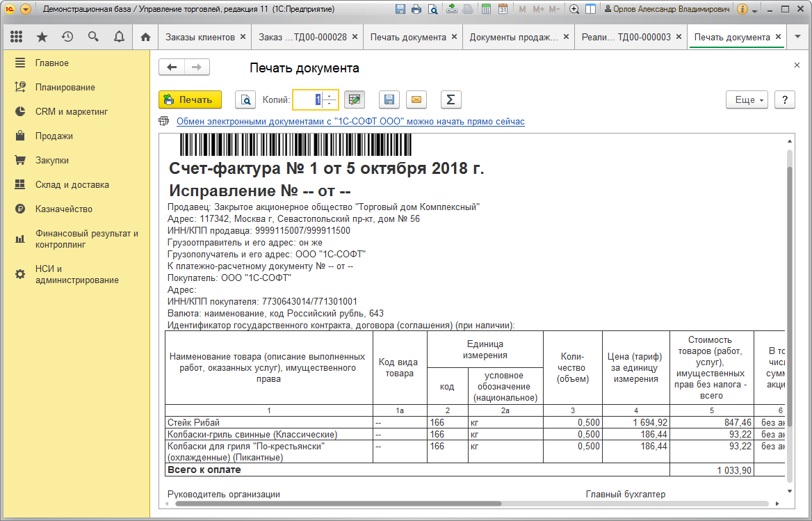Viewport: 812px width, 521px height.
Task: Open the Казначейство section
Action: [x=76, y=209]
